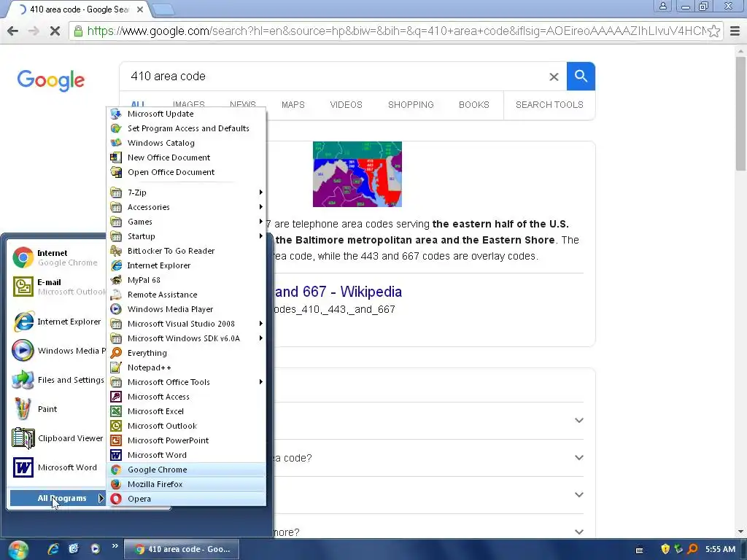Launch MyPal 68 browser
Image resolution: width=747 pixels, height=560 pixels.
point(186,280)
